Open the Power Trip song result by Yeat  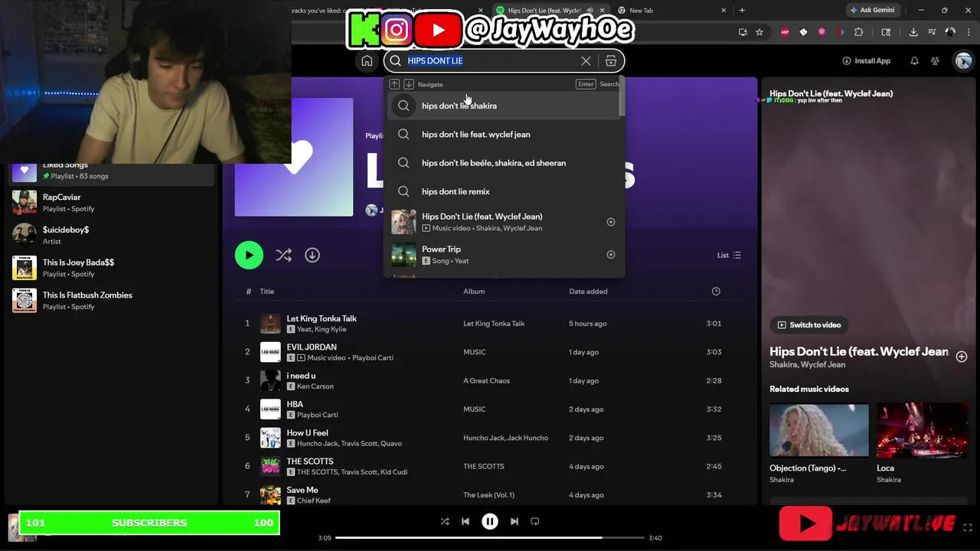click(504, 255)
